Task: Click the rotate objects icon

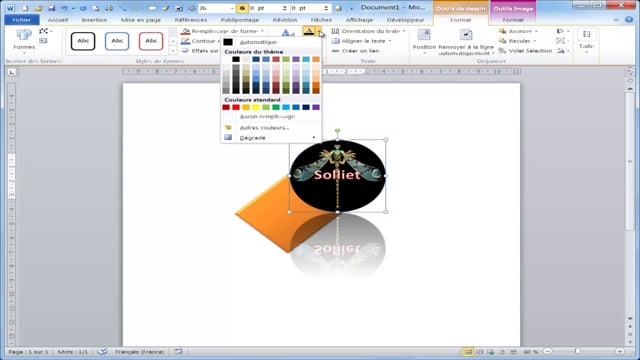Action: (561, 51)
